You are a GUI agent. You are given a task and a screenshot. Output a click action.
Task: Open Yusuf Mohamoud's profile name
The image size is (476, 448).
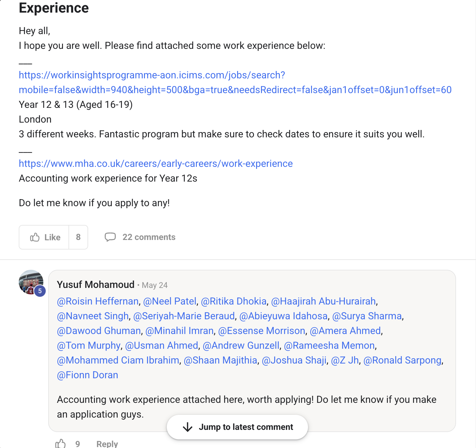pyautogui.click(x=96, y=285)
